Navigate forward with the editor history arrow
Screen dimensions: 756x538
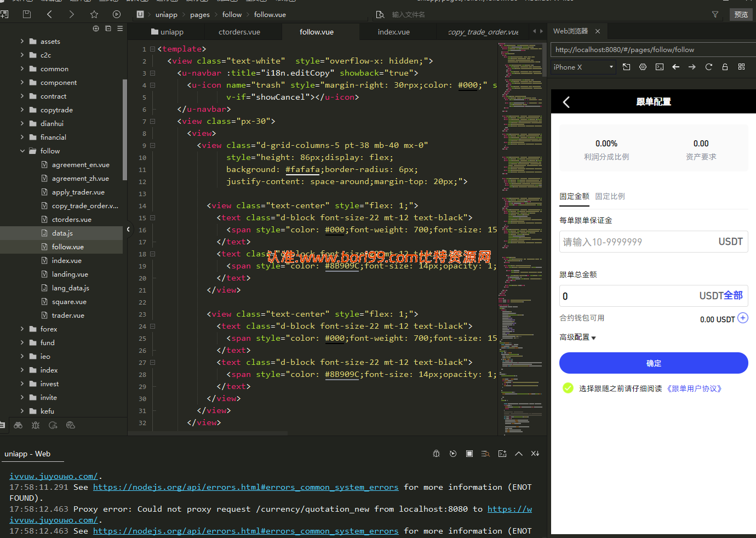click(x=72, y=14)
